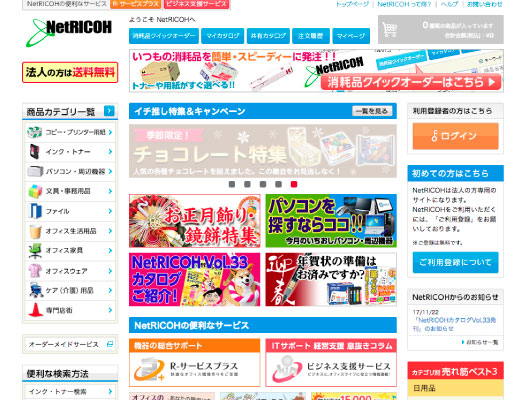Open 注文履歴 nav tab
525x400 pixels.
coord(311,36)
